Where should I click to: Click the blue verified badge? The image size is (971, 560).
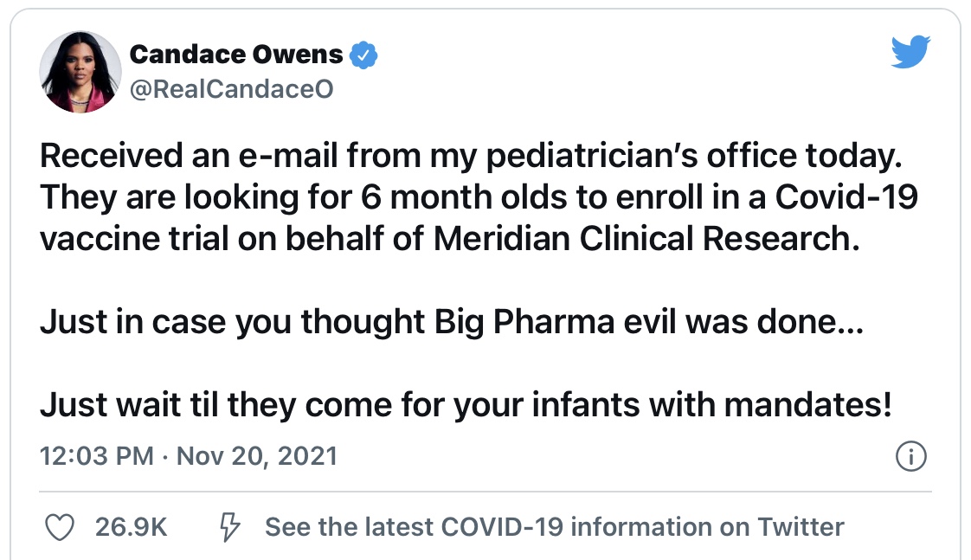click(x=363, y=56)
